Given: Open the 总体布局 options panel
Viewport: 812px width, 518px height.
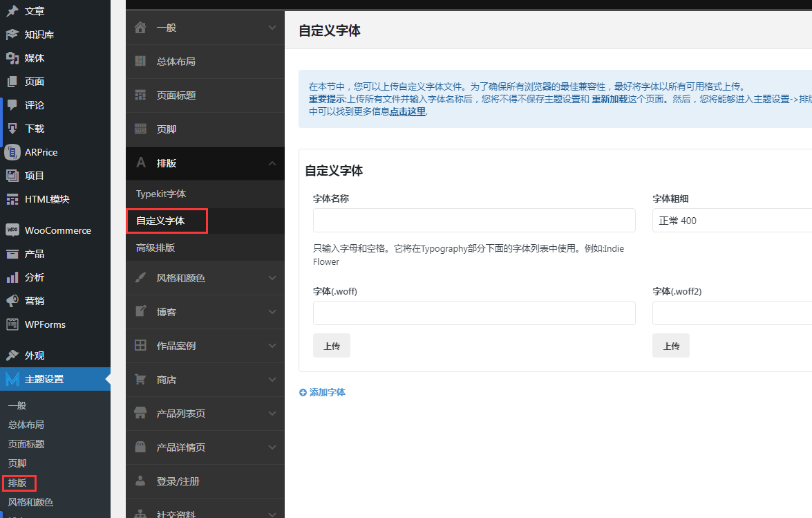Looking at the screenshot, I should (205, 61).
